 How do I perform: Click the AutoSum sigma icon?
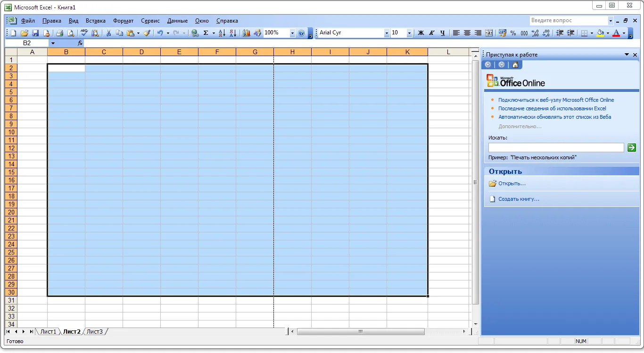[206, 33]
